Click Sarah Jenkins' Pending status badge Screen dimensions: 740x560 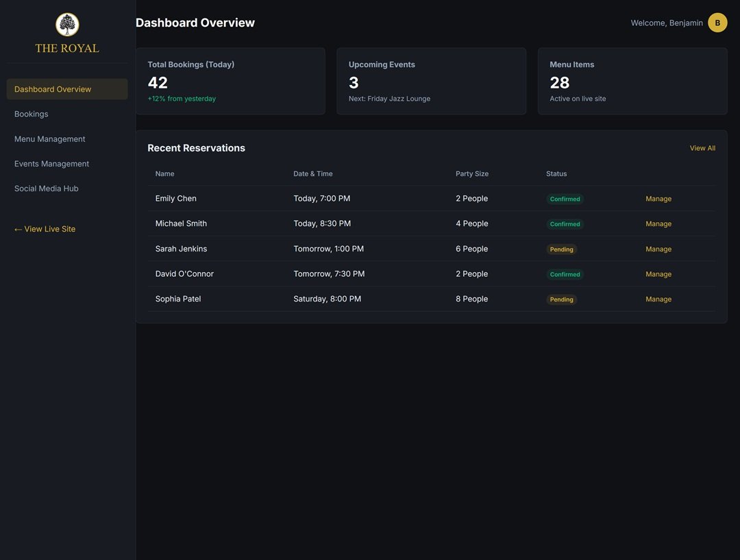click(x=562, y=249)
